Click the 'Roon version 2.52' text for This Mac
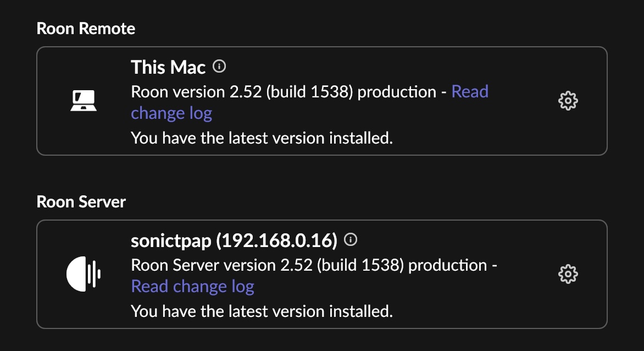644x351 pixels. [196, 92]
